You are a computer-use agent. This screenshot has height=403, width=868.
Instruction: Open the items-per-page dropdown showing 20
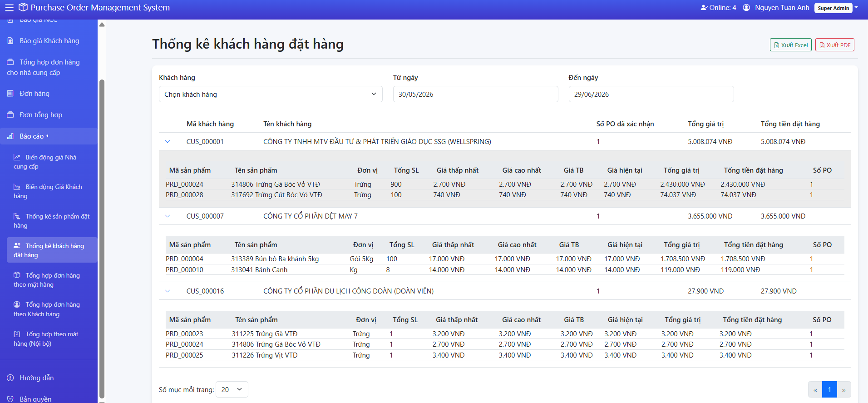point(232,389)
